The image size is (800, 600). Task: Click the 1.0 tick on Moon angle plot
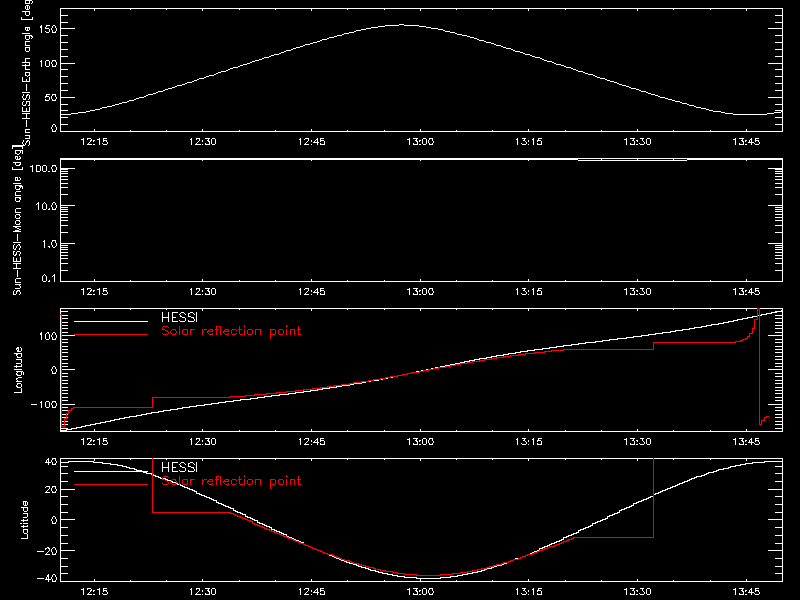pos(49,244)
